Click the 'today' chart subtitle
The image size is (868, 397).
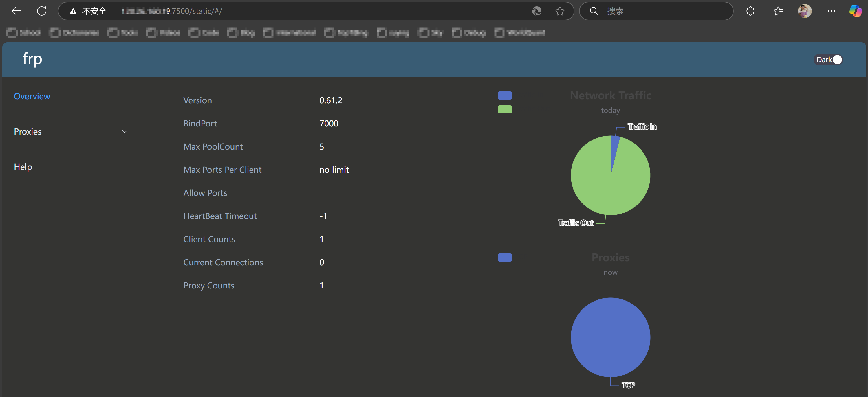(x=611, y=111)
